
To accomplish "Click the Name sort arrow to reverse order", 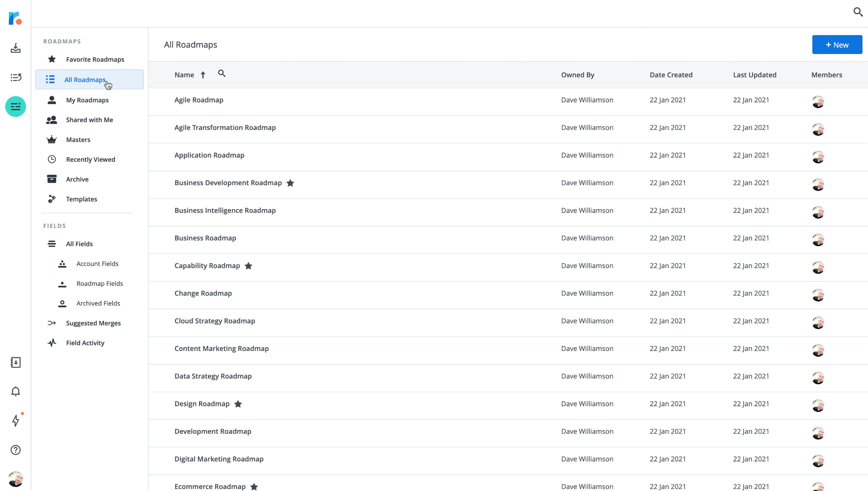I will point(203,75).
